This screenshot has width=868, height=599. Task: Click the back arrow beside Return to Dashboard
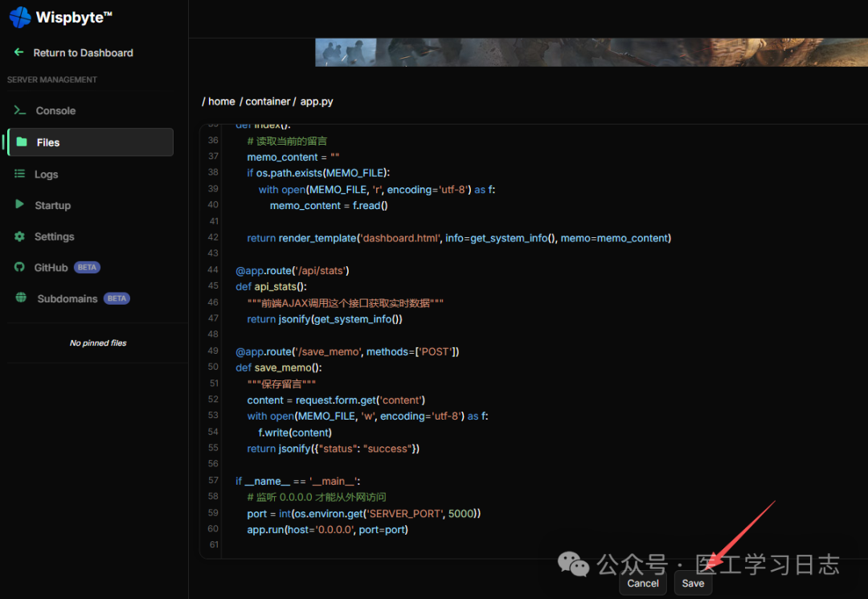(19, 52)
